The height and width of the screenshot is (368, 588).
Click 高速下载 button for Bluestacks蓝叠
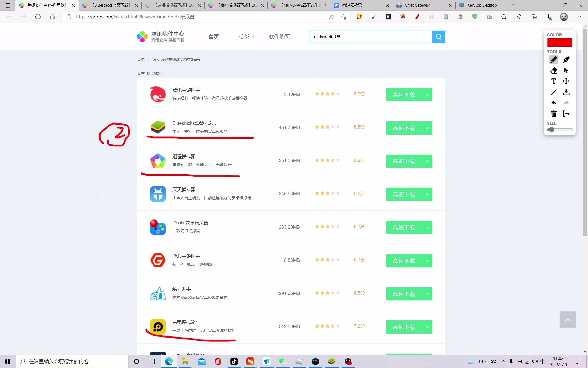pyautogui.click(x=404, y=127)
